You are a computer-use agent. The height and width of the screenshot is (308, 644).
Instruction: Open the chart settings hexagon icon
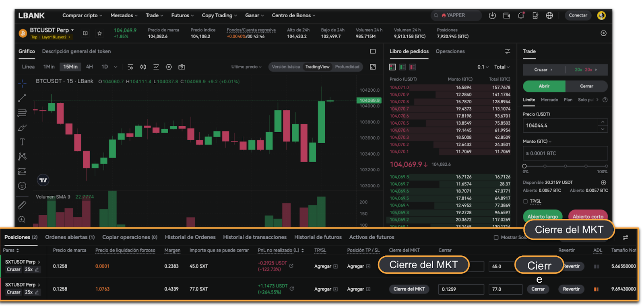pos(169,67)
